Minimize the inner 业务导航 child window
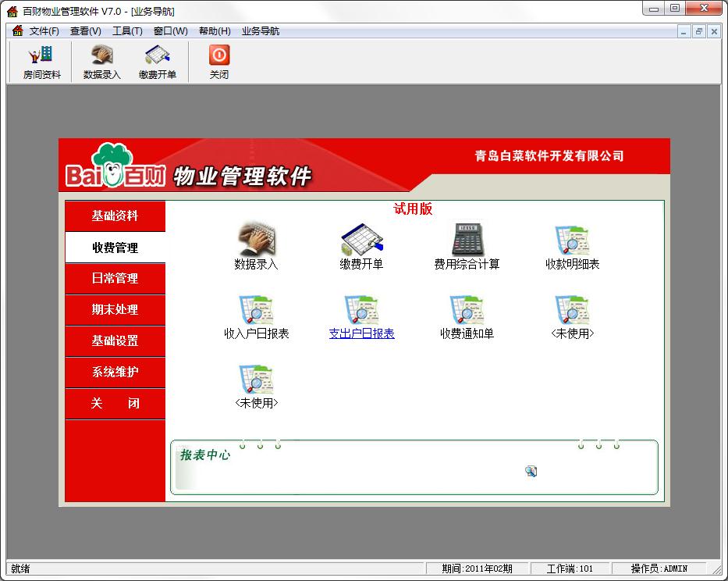The width and height of the screenshot is (728, 581). 683,31
